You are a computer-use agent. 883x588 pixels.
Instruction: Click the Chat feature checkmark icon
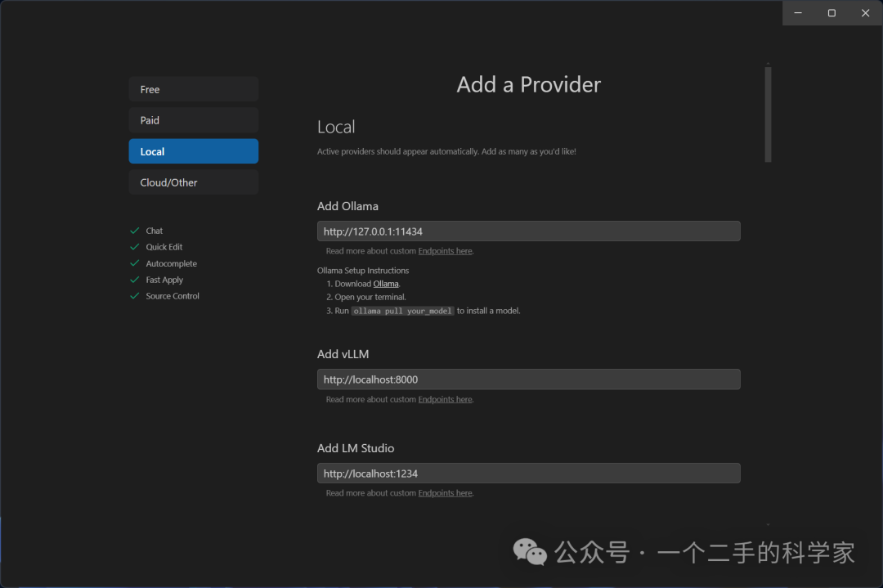coord(135,231)
